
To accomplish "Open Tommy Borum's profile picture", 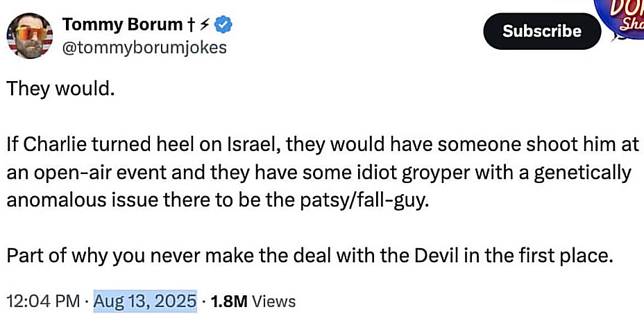I will [x=28, y=36].
